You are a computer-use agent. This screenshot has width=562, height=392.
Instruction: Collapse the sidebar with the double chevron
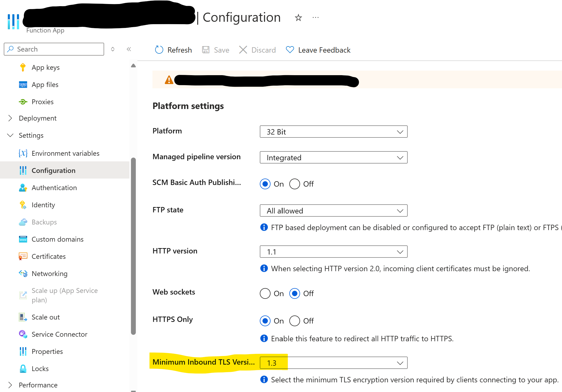[x=129, y=49]
